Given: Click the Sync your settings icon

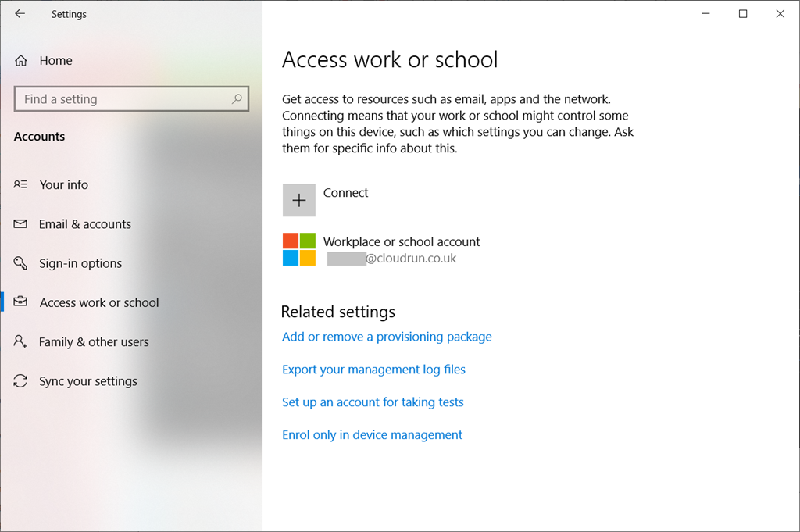Looking at the screenshot, I should pos(21,381).
